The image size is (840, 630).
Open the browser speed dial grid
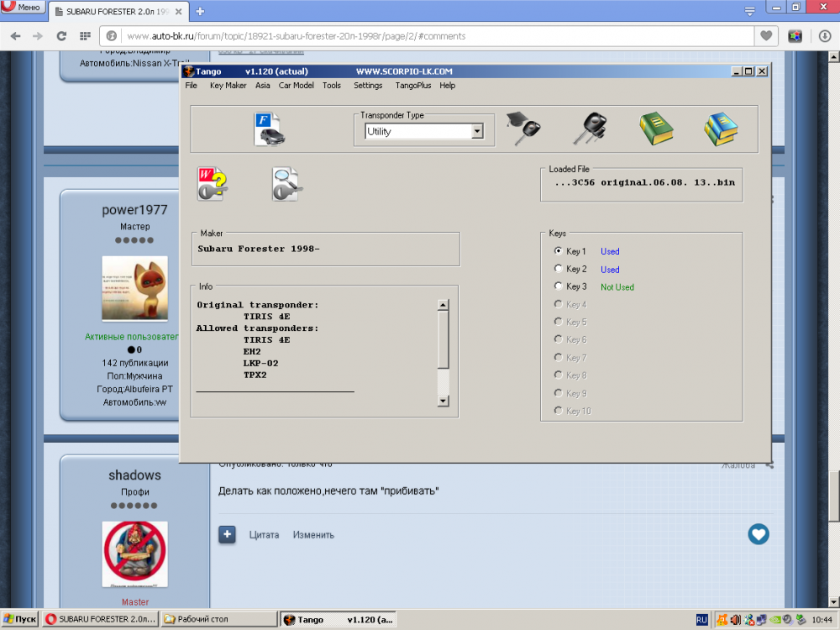tap(85, 36)
